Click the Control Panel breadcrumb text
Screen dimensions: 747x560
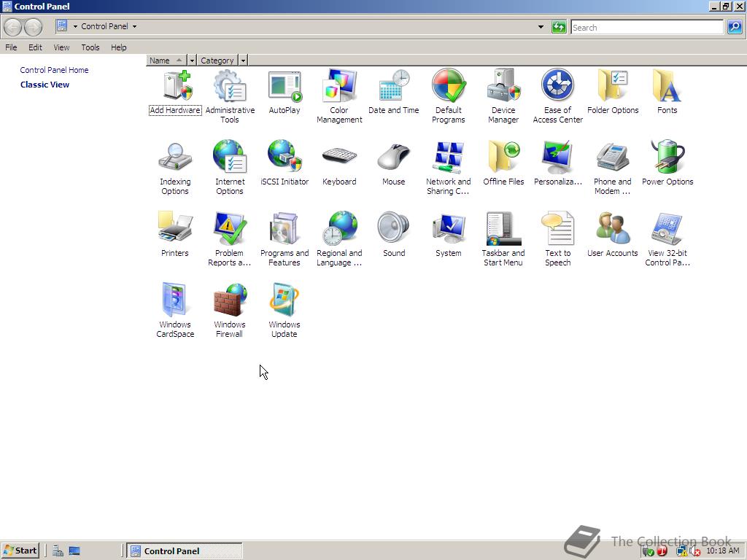click(x=104, y=26)
